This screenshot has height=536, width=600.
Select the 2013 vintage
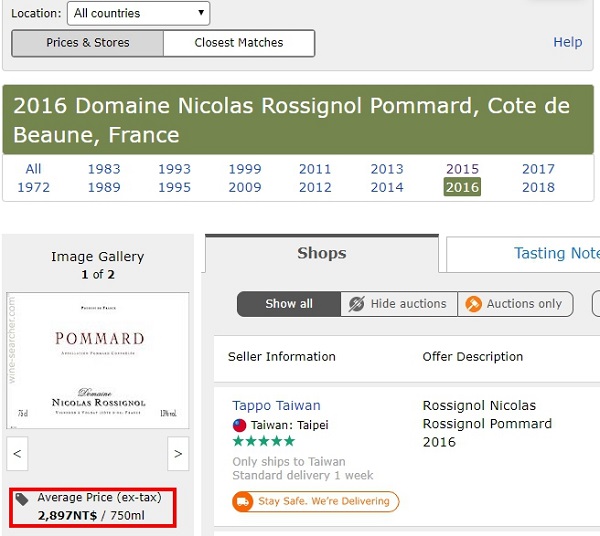pyautogui.click(x=387, y=169)
